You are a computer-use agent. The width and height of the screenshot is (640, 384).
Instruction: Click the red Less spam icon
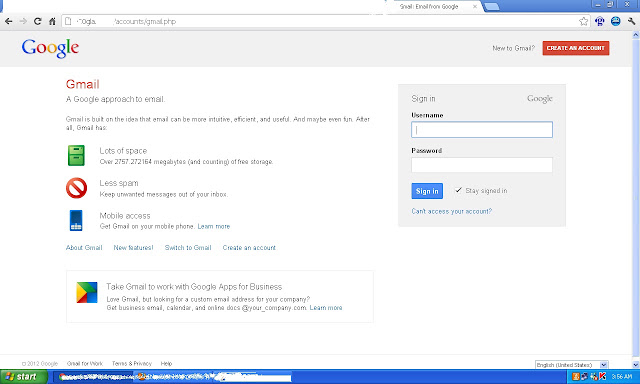(76, 188)
